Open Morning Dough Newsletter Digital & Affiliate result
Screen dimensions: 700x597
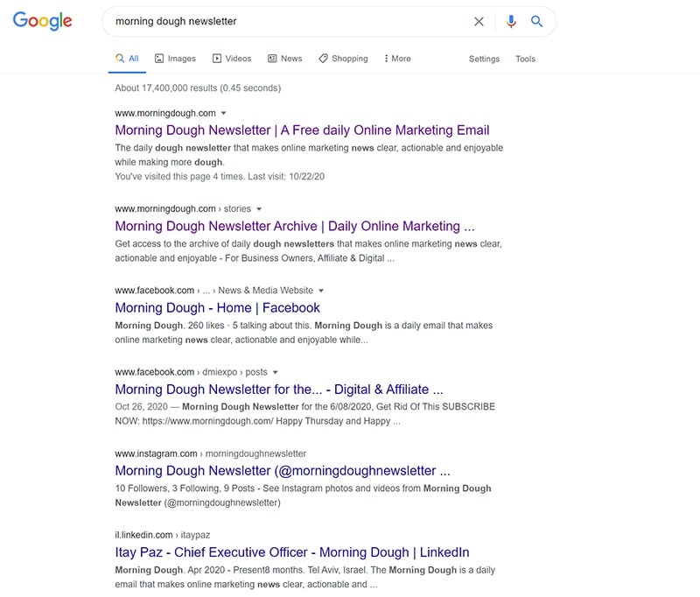click(279, 390)
